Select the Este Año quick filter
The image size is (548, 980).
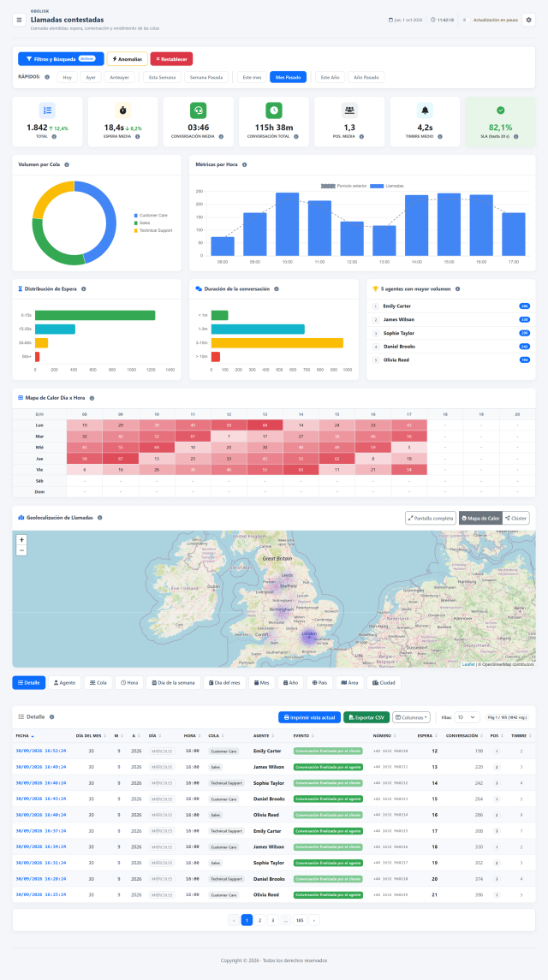click(x=330, y=77)
